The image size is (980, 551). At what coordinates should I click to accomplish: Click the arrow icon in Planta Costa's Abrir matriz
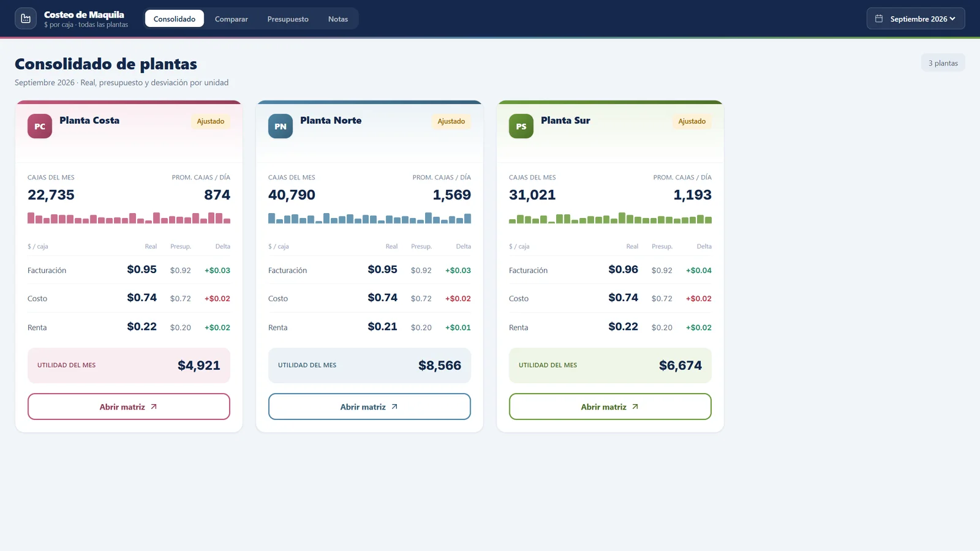pos(154,407)
